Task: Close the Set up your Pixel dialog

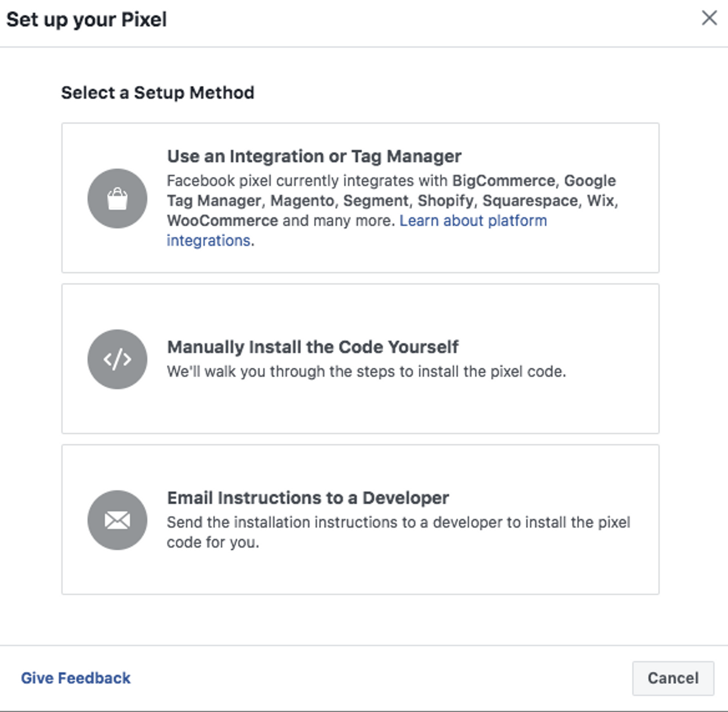Action: click(x=709, y=18)
